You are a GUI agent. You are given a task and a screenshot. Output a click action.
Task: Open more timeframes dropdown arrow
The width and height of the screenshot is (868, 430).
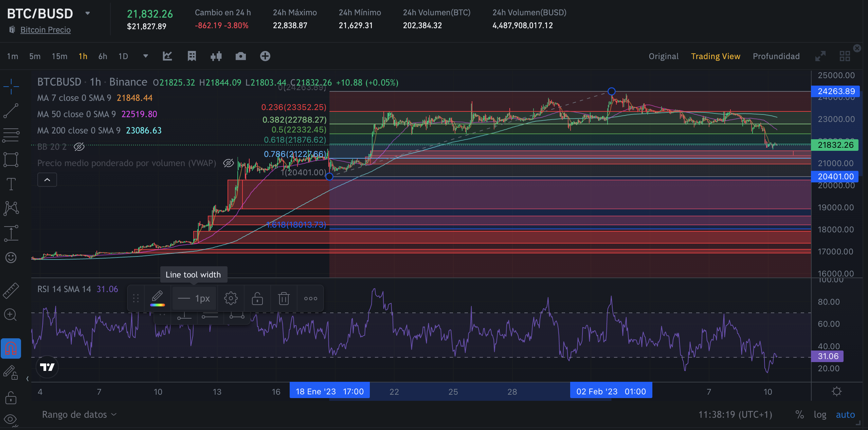click(145, 56)
